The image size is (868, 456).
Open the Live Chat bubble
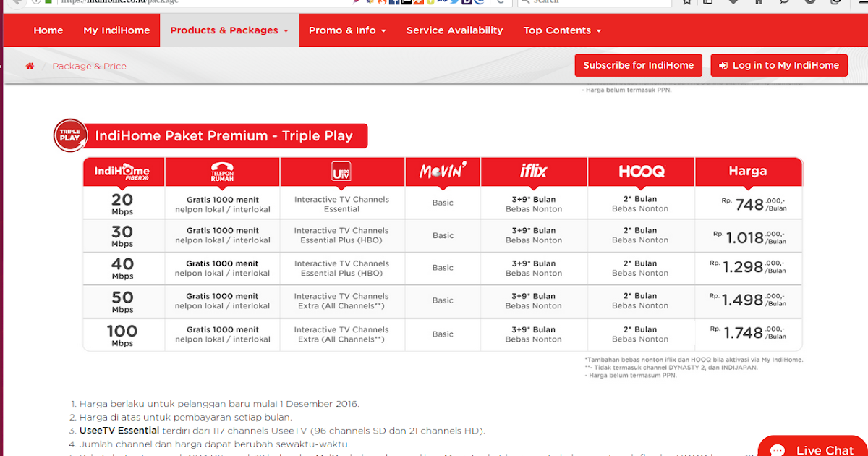[x=814, y=447]
